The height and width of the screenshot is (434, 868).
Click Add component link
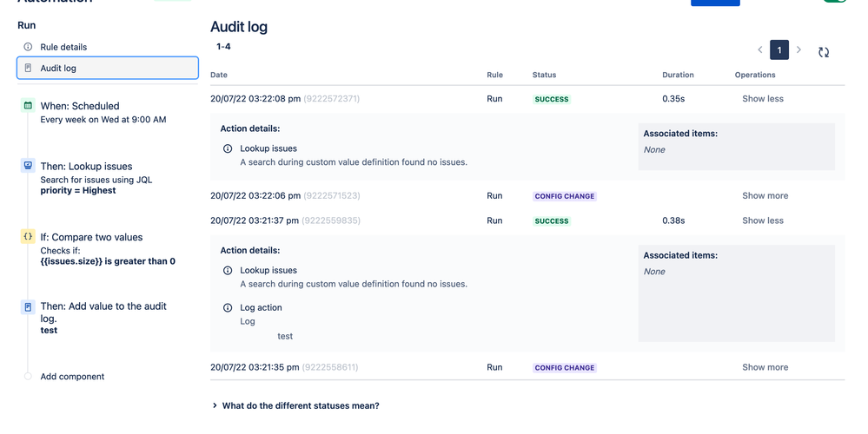tap(72, 377)
